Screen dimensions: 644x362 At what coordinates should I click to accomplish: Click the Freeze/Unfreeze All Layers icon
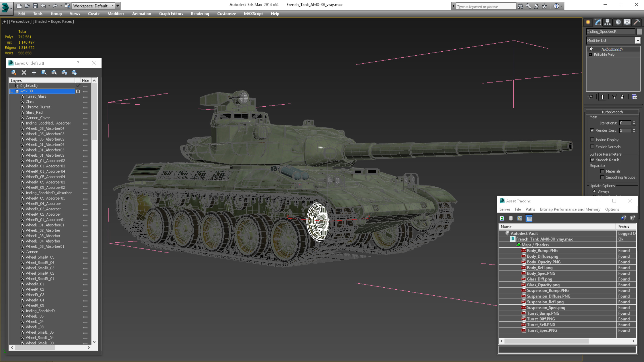[x=74, y=72]
